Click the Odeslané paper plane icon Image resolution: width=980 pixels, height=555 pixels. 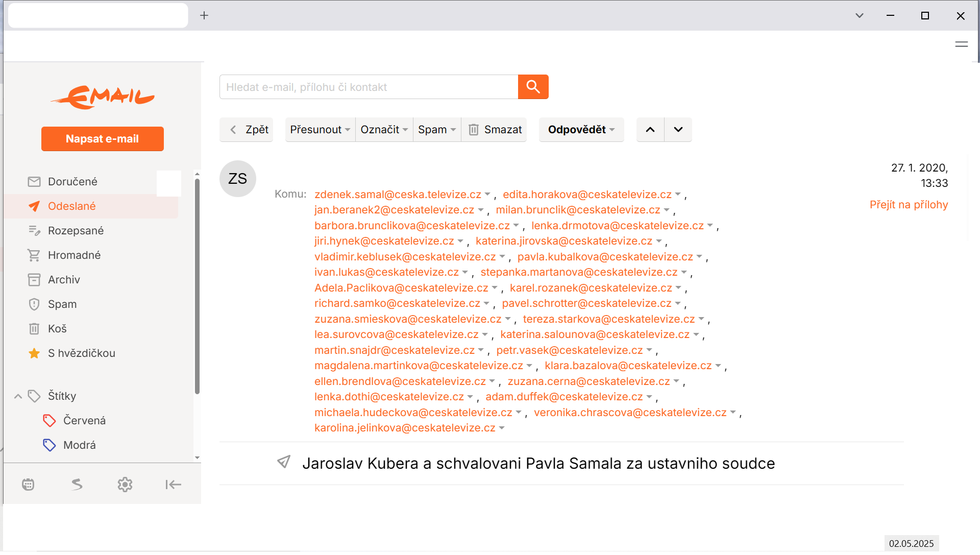(34, 206)
